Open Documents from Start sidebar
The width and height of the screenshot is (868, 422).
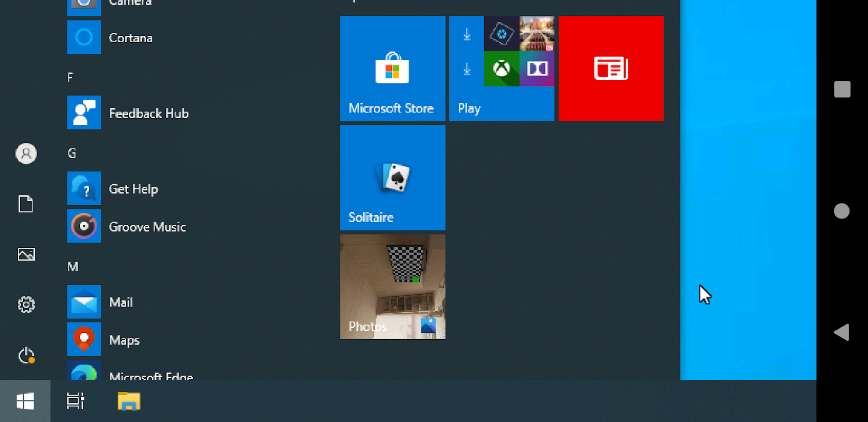[26, 204]
